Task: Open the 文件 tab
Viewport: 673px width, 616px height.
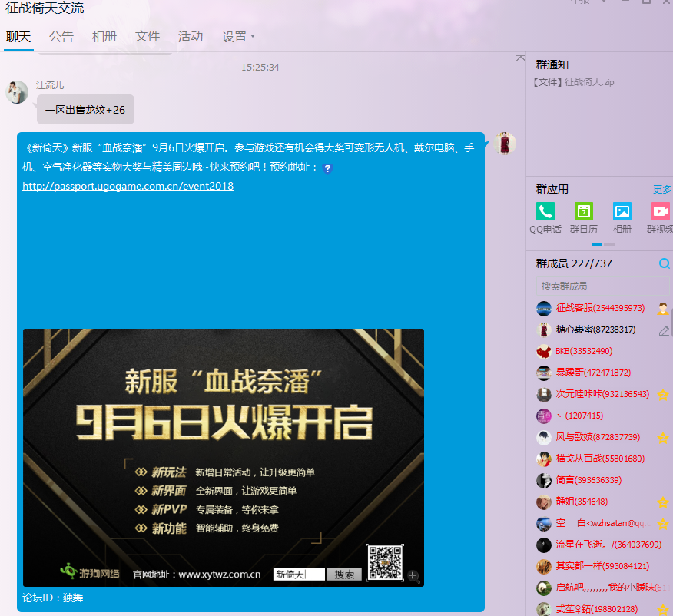Action: click(x=148, y=37)
